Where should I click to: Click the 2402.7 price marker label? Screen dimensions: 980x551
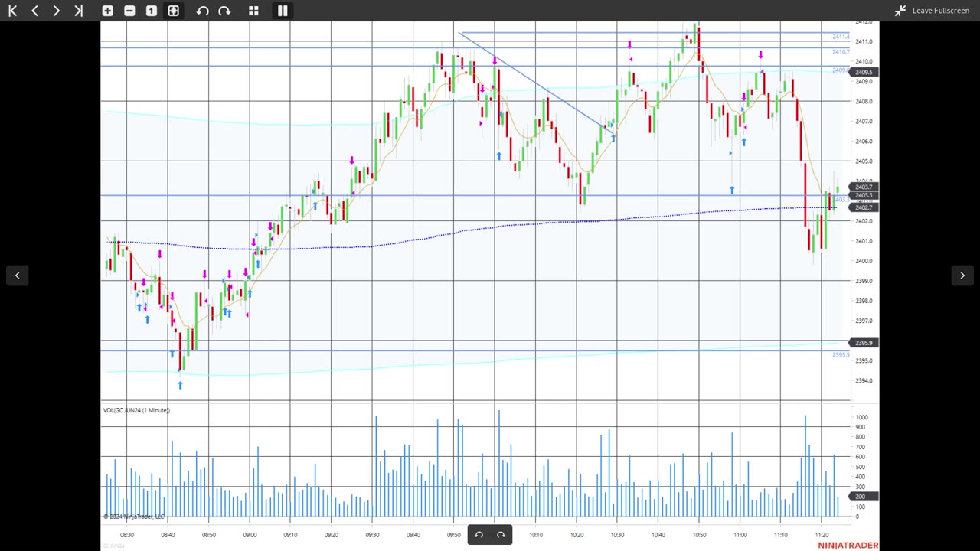click(x=864, y=207)
